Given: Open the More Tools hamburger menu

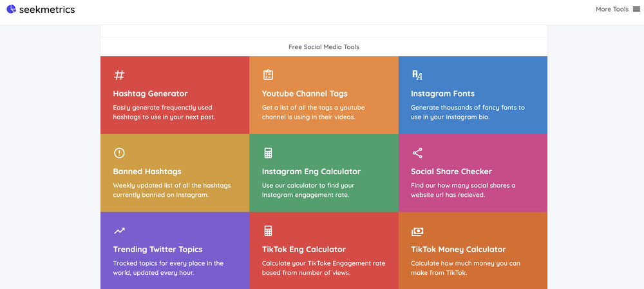Looking at the screenshot, I should pos(636,9).
